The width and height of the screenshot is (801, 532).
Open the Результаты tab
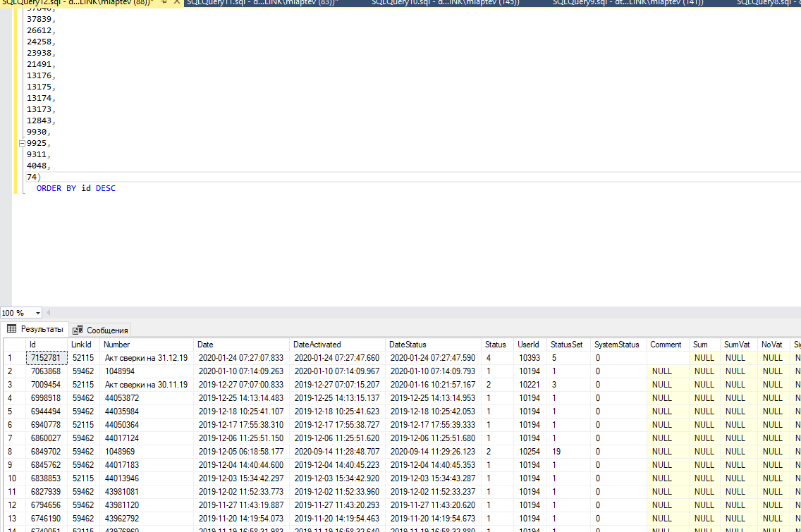point(35,329)
